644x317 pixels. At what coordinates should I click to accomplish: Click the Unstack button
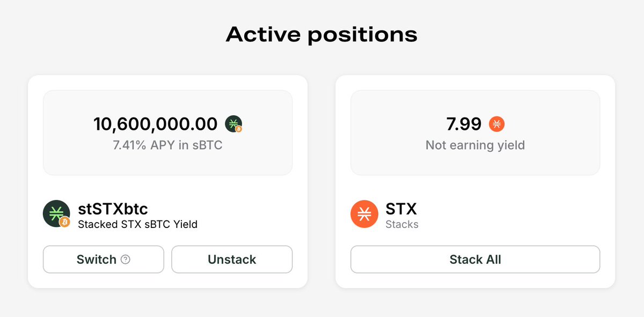[232, 260]
